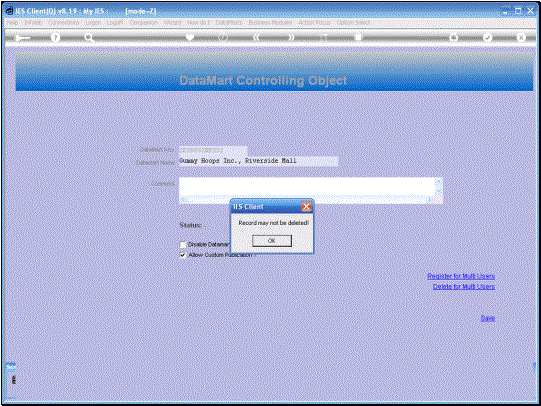The width and height of the screenshot is (541, 406).
Task: Click the key icon in the toolbar
Action: click(22, 38)
